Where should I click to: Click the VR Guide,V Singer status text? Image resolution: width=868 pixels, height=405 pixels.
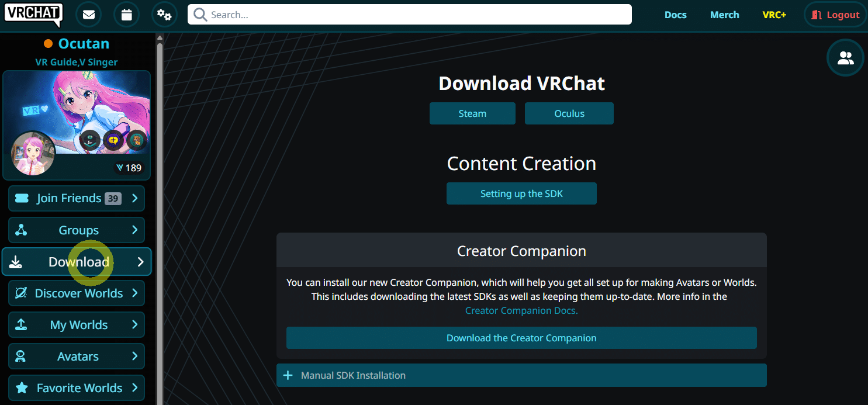pos(77,62)
